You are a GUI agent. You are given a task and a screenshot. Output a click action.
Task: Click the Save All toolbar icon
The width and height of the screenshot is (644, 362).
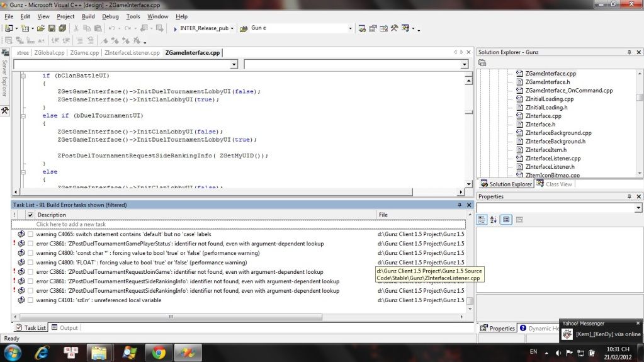click(x=62, y=28)
